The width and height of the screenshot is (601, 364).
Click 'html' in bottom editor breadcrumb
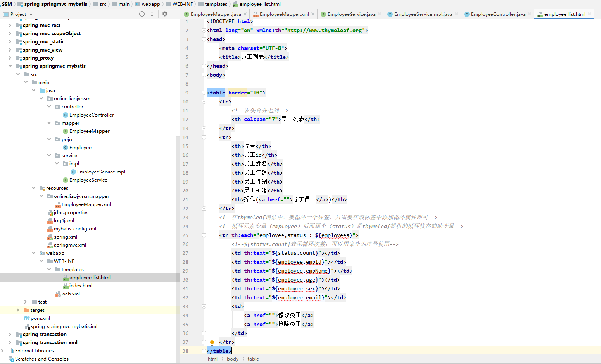[x=212, y=359]
